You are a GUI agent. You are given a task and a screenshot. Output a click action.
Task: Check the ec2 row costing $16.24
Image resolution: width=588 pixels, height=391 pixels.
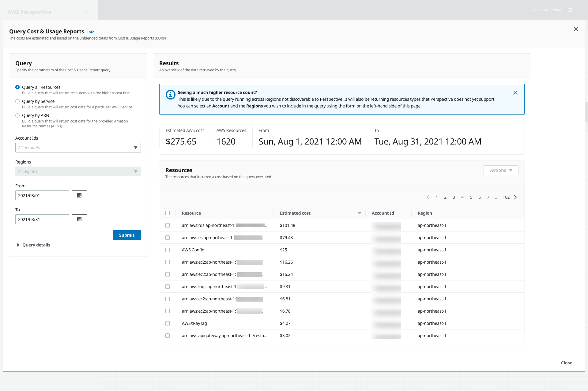point(168,274)
